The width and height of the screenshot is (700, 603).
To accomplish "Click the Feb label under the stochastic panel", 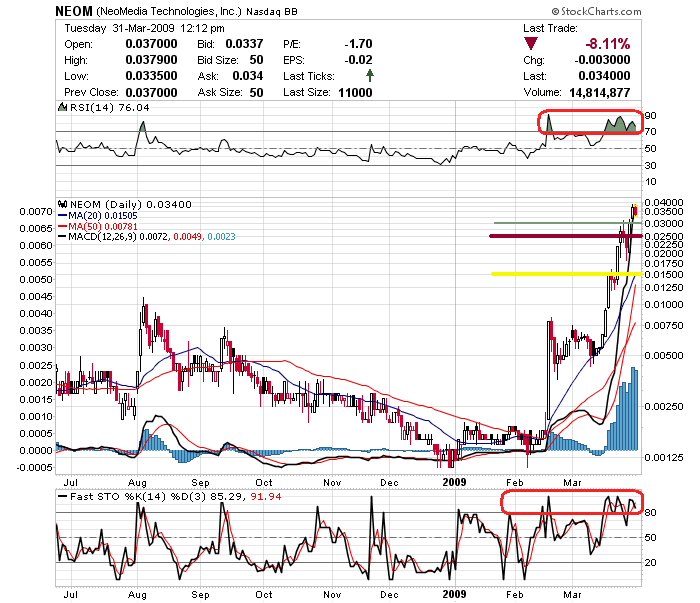I will (515, 595).
